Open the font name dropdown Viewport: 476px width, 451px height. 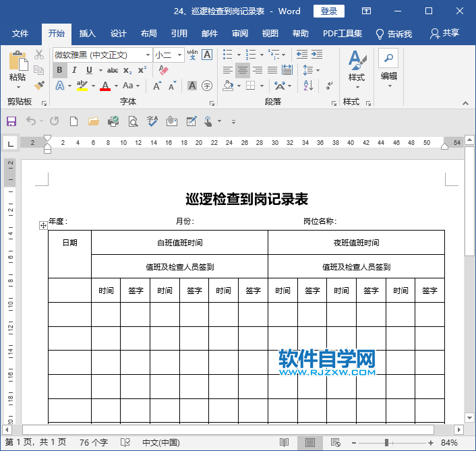tap(148, 55)
